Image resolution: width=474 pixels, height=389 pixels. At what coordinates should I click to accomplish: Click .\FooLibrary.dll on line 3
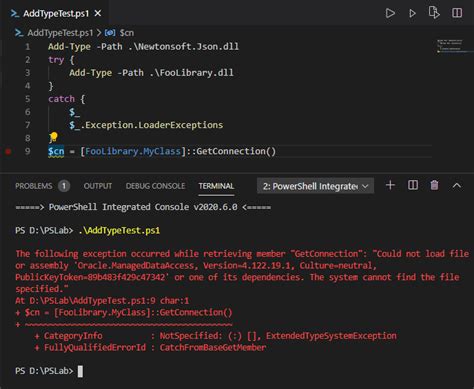pos(192,73)
